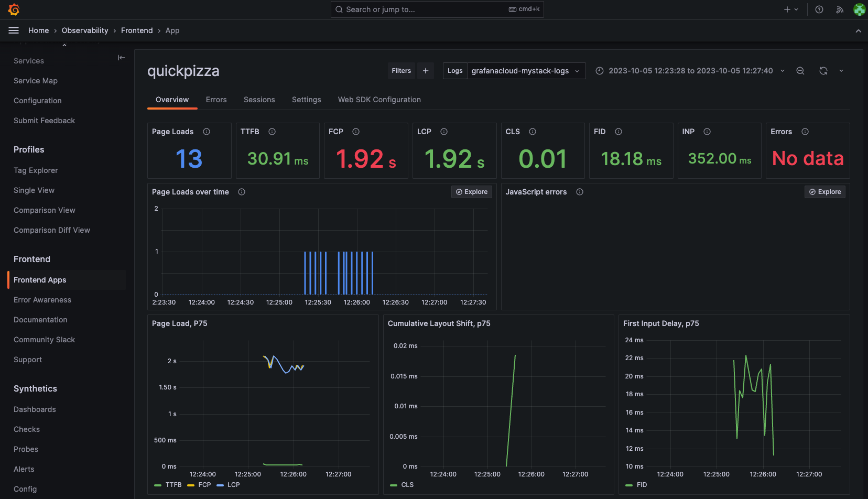Screen dimensions: 868x499
Task: Click the Grafana logo icon
Action: click(x=14, y=9)
